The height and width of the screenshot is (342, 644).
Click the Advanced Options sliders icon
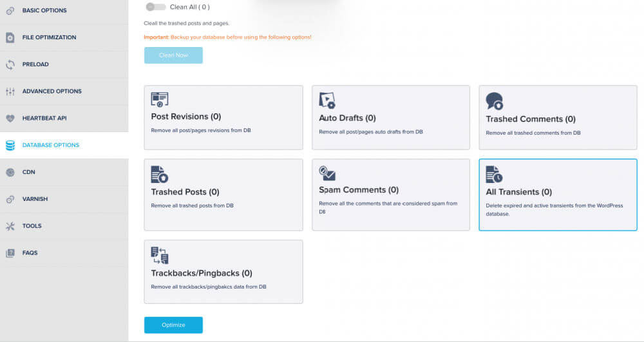tap(10, 91)
